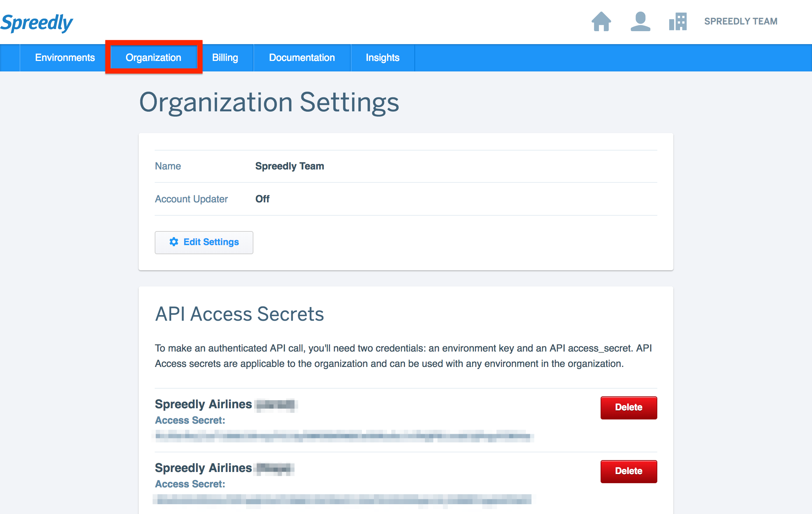
Task: Delete the first Spreedly Airlines access secret
Action: coord(629,408)
